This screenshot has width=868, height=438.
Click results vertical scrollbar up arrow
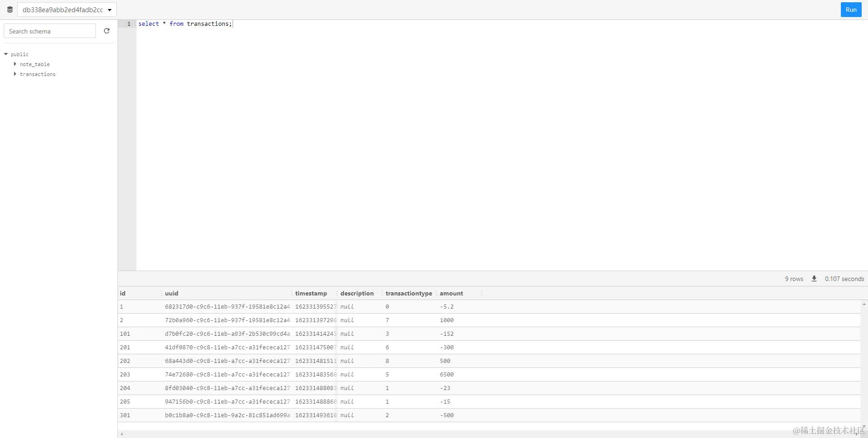[x=864, y=304]
